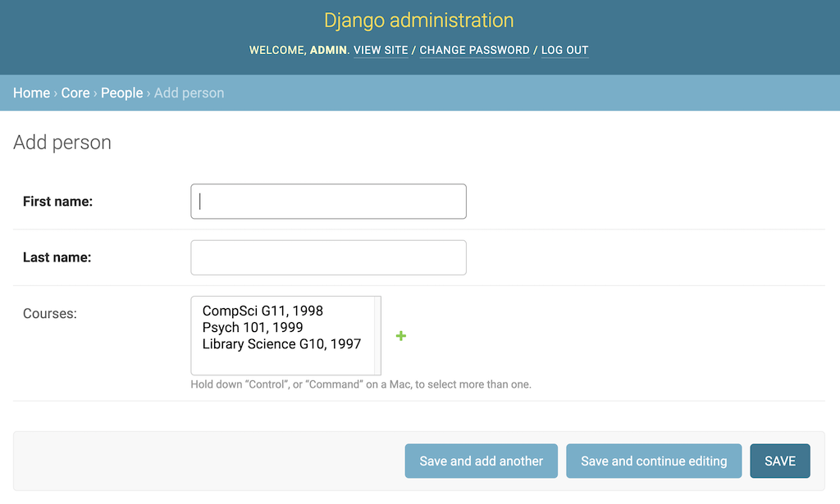Click the Add person page heading
Image resolution: width=840 pixels, height=504 pixels.
[62, 142]
